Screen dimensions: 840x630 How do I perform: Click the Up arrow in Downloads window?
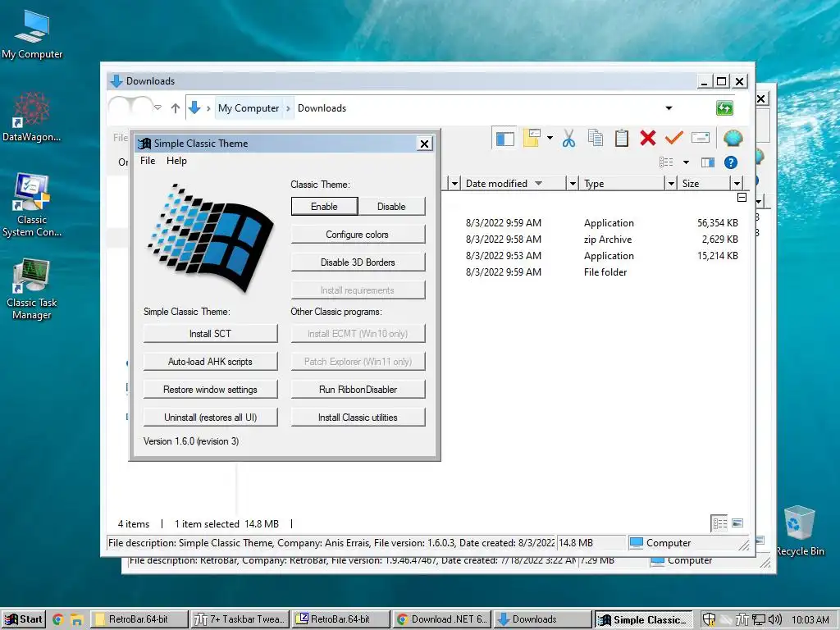[176, 108]
